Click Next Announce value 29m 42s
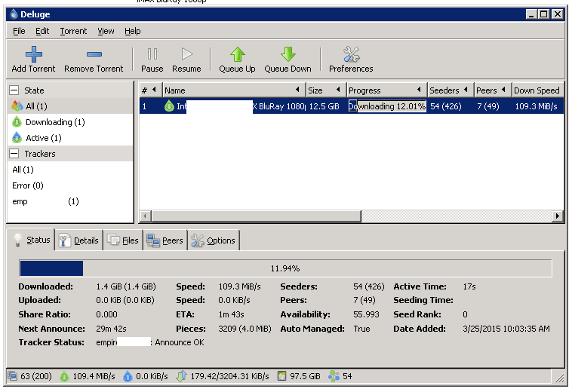 click(111, 328)
